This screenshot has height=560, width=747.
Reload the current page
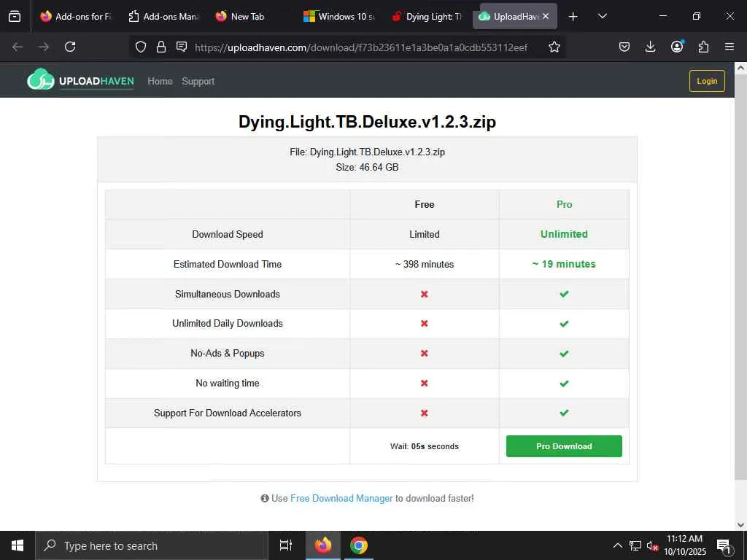coord(70,47)
